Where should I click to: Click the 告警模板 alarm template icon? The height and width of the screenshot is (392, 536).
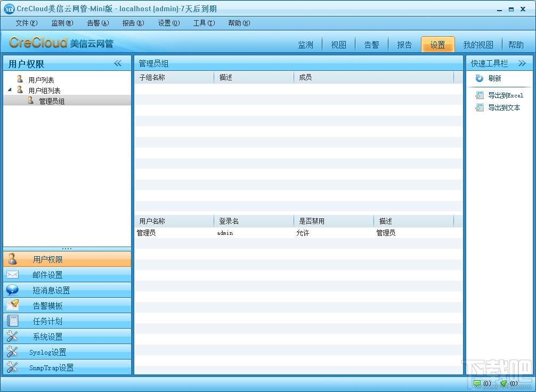[13, 305]
